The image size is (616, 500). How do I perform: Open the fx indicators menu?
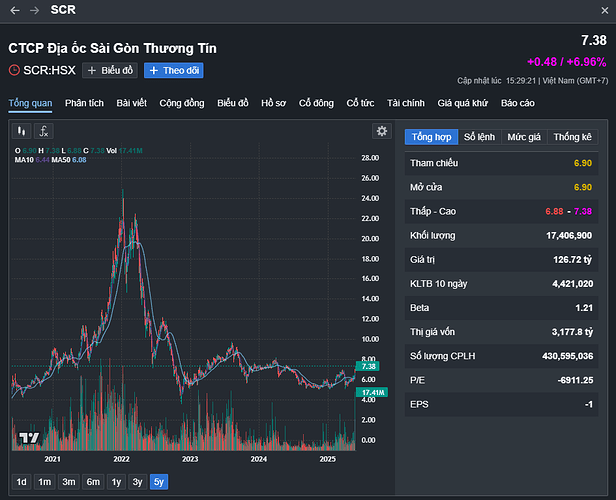click(x=43, y=131)
